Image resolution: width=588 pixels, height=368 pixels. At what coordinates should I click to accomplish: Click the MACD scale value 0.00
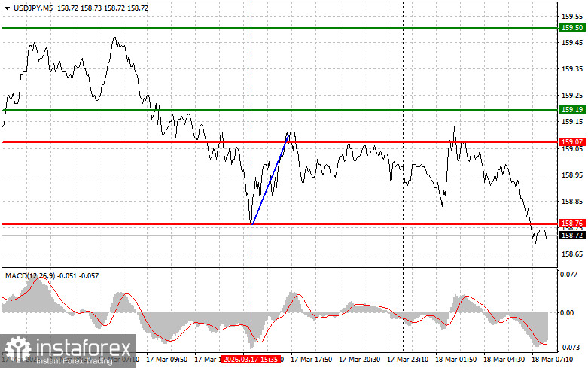coord(567,313)
